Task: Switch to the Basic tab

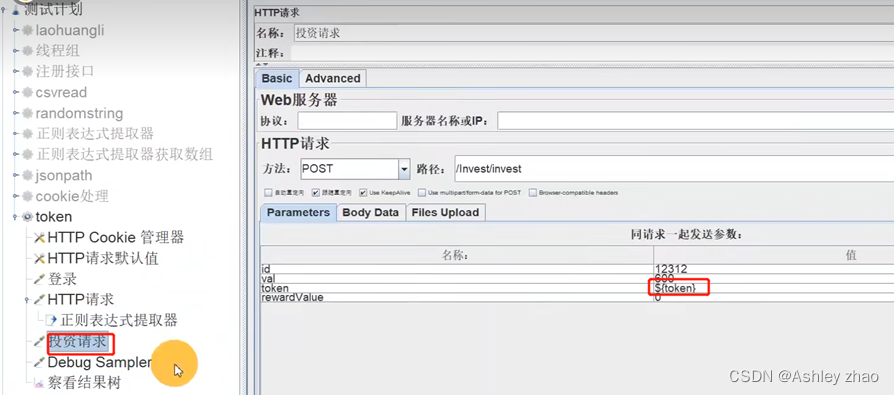Action: (x=277, y=78)
